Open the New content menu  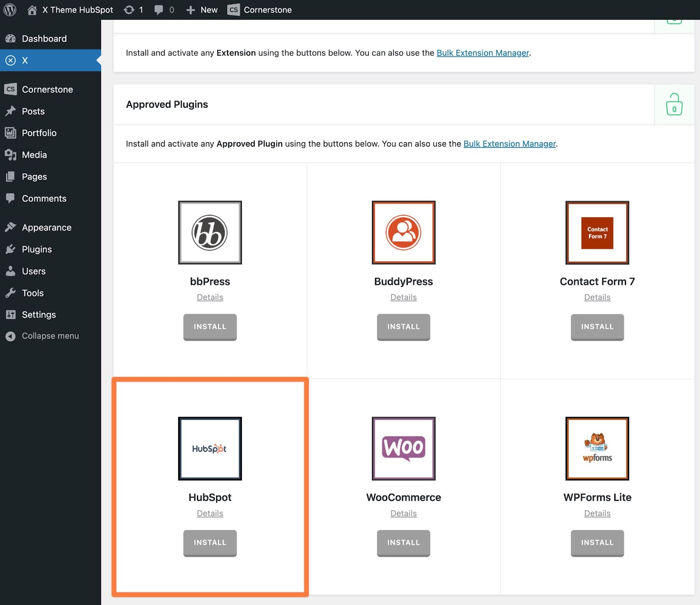(x=202, y=10)
